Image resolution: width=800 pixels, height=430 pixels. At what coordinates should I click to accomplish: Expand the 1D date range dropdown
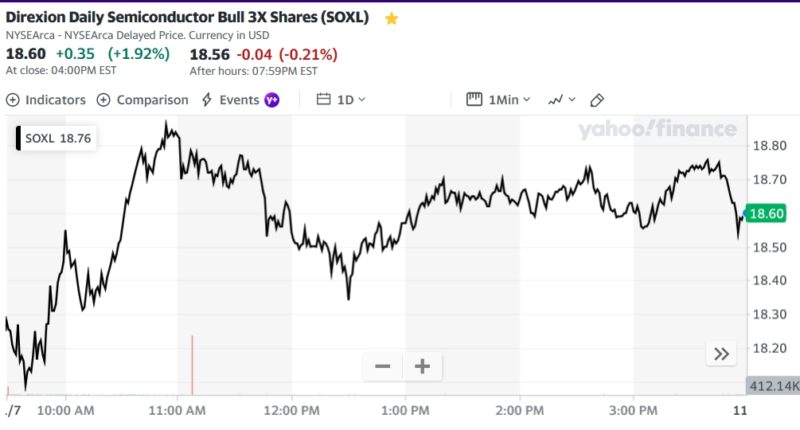tap(350, 100)
